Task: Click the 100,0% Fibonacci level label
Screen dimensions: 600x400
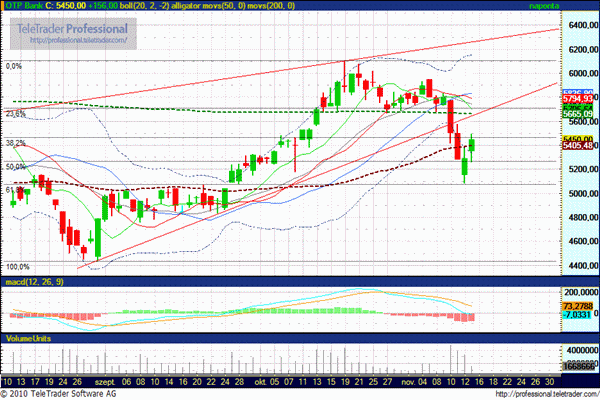Action: tap(17, 267)
